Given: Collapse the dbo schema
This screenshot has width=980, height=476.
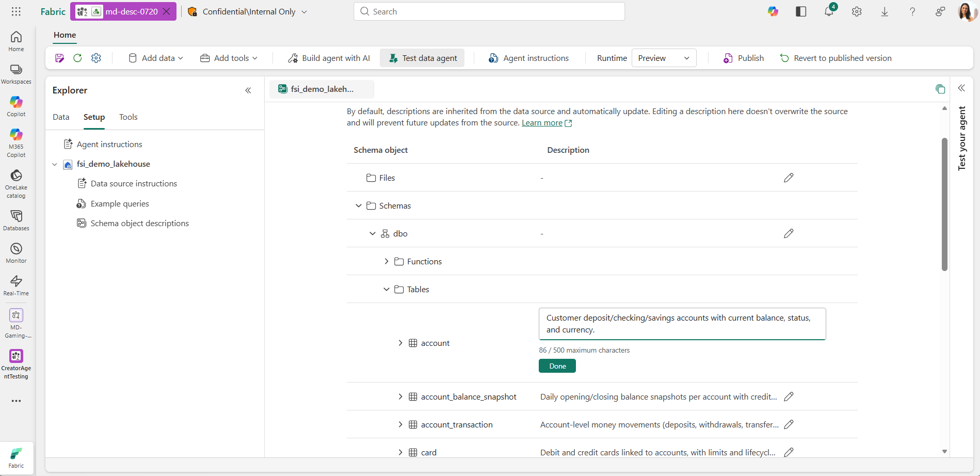Looking at the screenshot, I should pos(373,233).
